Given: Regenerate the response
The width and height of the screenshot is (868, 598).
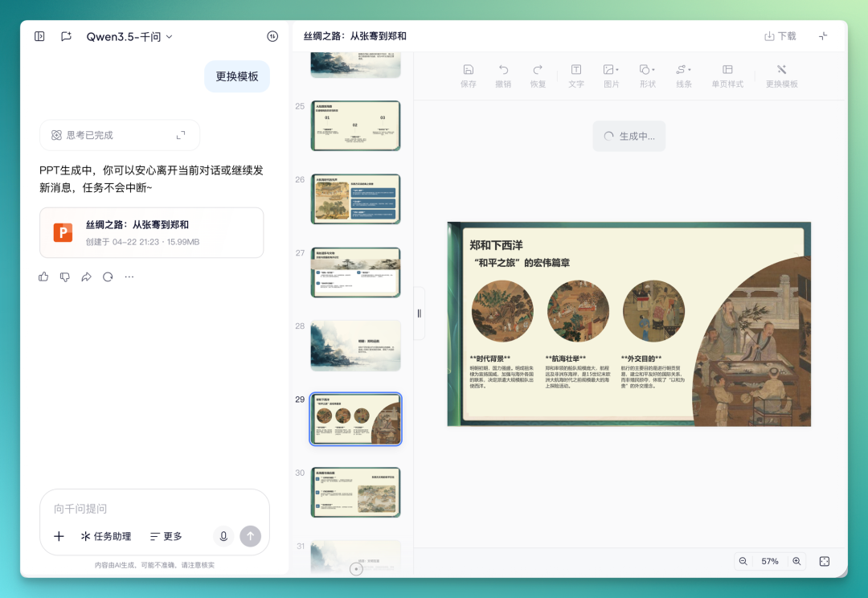Looking at the screenshot, I should (108, 276).
